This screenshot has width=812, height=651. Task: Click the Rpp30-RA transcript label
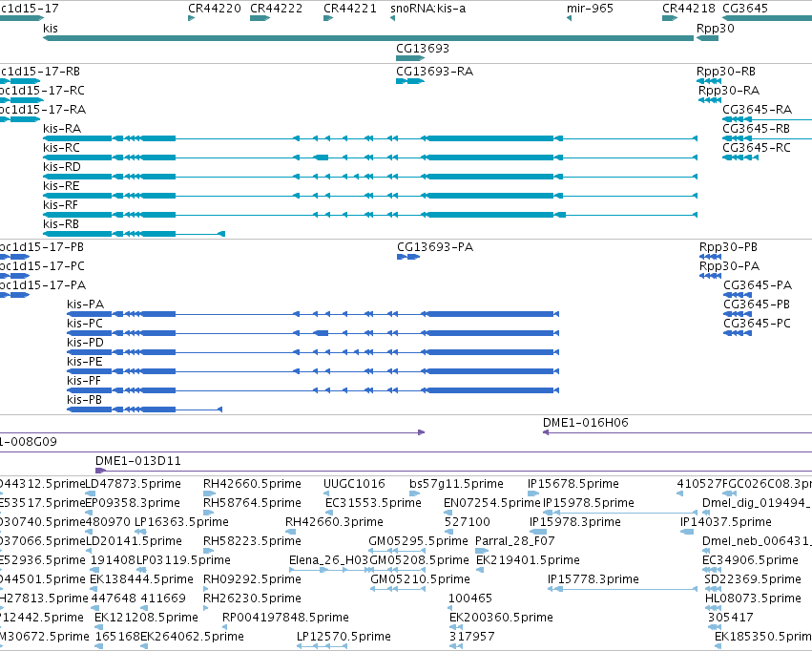(729, 90)
